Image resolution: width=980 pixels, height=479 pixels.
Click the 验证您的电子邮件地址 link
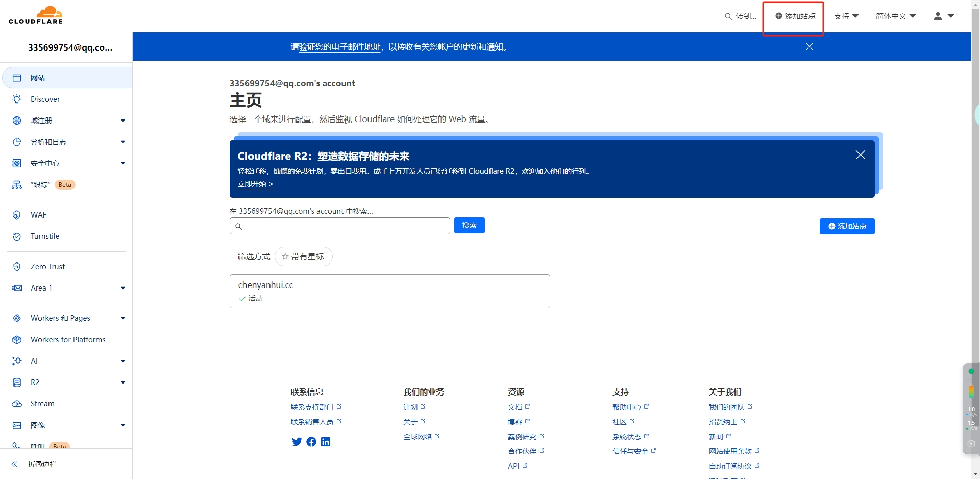[340, 47]
